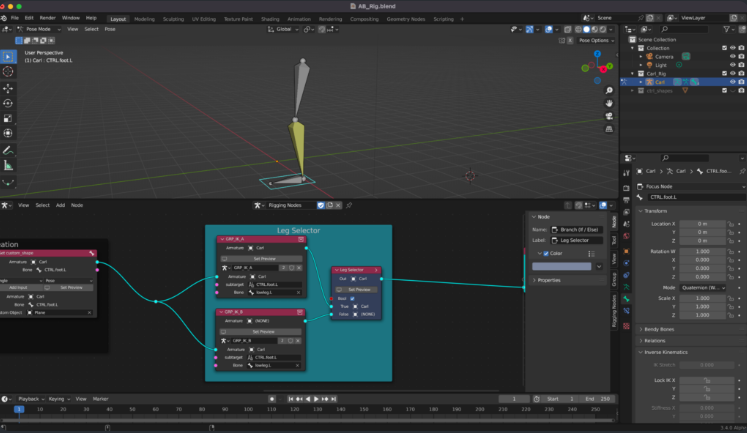Open the Render menu
747x433 pixels.
[47, 18]
